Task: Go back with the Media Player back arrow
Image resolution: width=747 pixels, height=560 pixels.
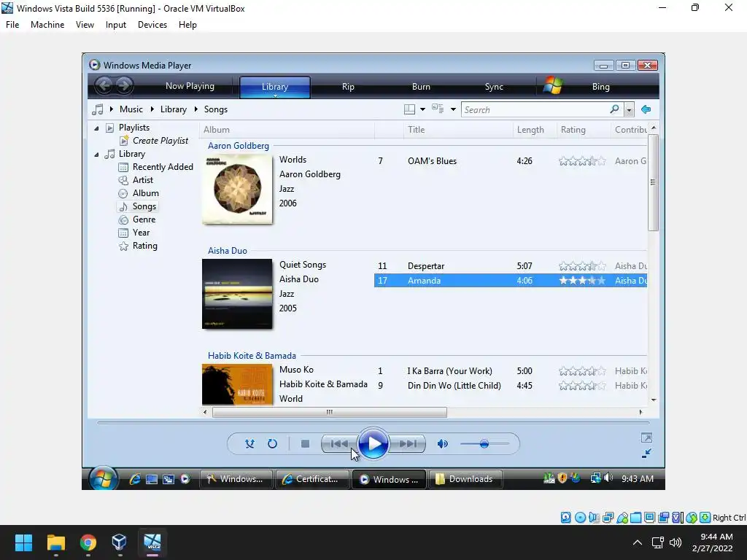Action: click(x=104, y=86)
